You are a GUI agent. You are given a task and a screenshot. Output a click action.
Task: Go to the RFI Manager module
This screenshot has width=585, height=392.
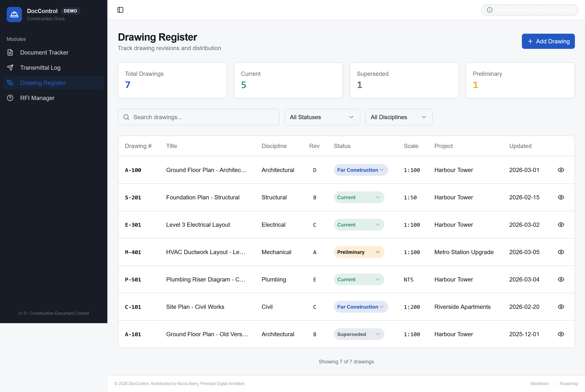click(x=37, y=98)
